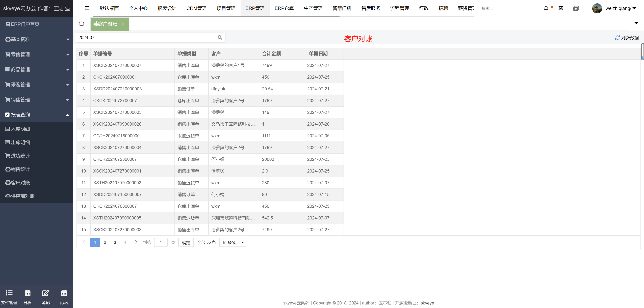The height and width of the screenshot is (308, 644).
Task: Click the 刷新数据 refresh button
Action: pyautogui.click(x=627, y=38)
